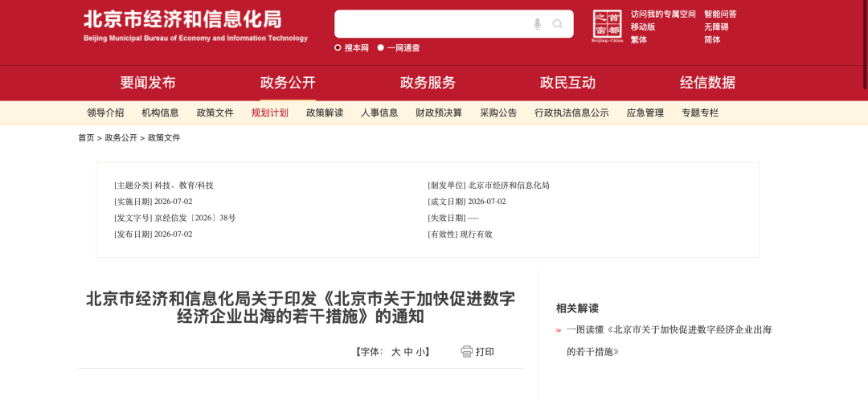Click the article title heading

pos(301,307)
